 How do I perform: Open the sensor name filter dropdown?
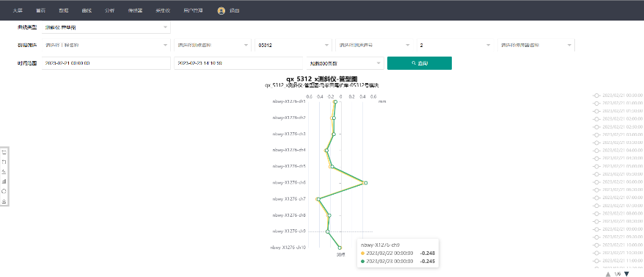coord(536,45)
